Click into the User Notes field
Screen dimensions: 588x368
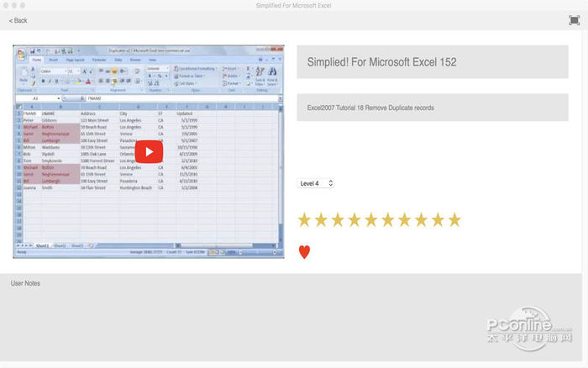point(291,318)
